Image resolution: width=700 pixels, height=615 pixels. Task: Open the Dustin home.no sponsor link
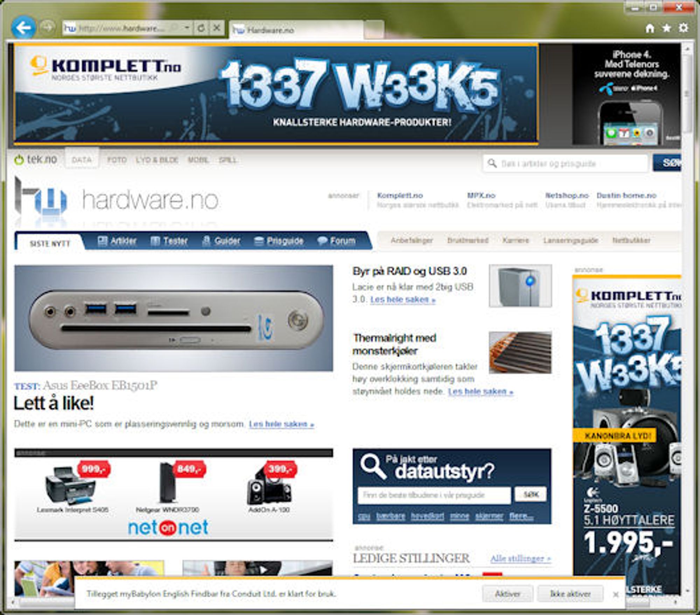pos(626,195)
